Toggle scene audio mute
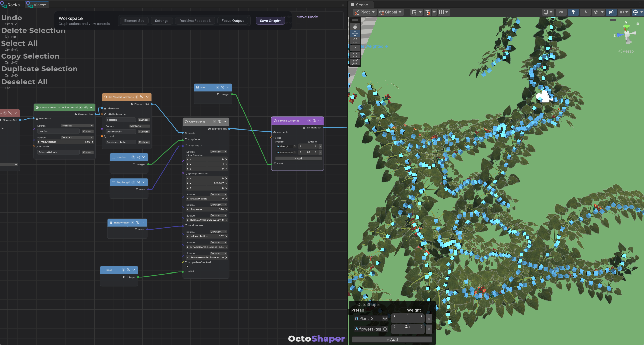 coord(585,12)
